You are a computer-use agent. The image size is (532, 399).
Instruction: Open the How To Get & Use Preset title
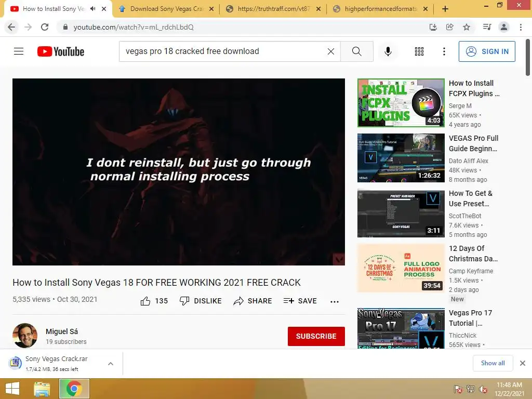pyautogui.click(x=470, y=198)
